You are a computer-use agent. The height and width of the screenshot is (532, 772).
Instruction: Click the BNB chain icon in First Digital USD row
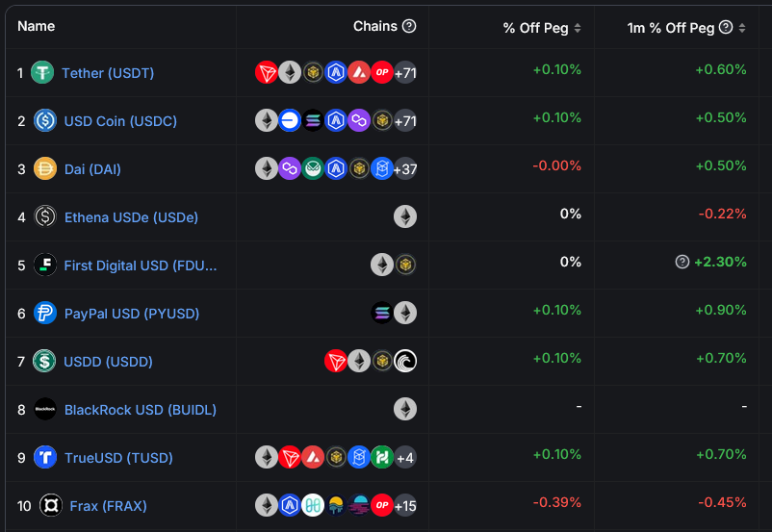[x=405, y=265]
